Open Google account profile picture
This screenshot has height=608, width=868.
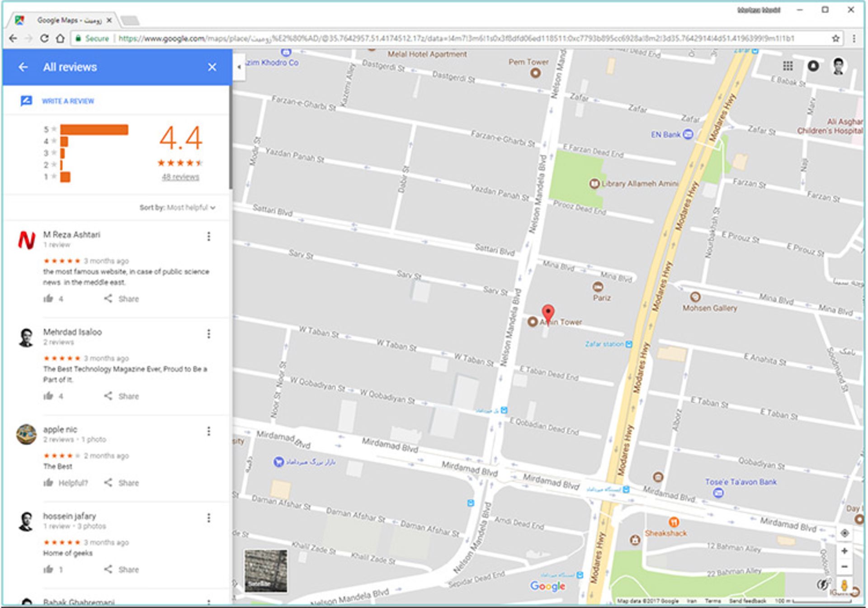tap(839, 66)
